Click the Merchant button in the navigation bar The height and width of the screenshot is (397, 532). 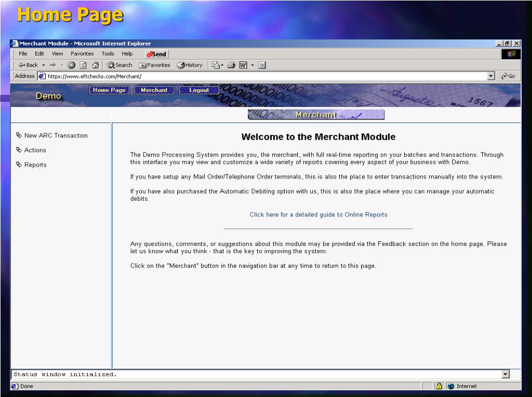click(154, 90)
